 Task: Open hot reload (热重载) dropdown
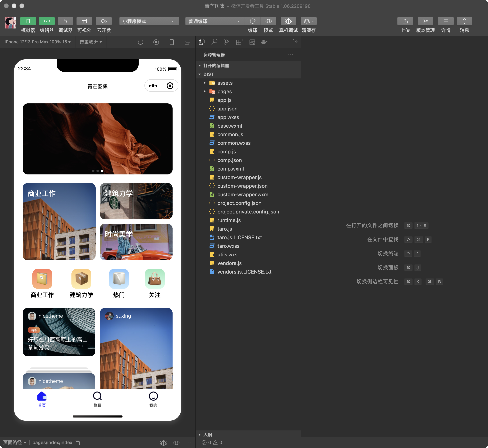pyautogui.click(x=91, y=42)
